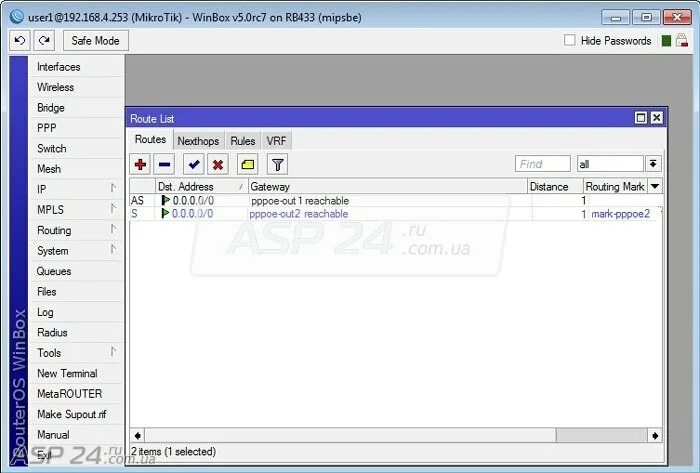Image resolution: width=700 pixels, height=473 pixels.
Task: Switch to the VRF tab
Action: pyautogui.click(x=276, y=141)
